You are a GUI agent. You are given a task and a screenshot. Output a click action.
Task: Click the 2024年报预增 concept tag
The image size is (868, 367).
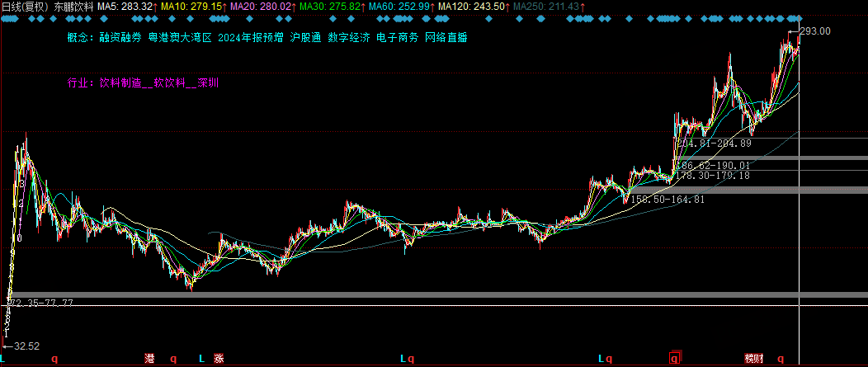(251, 38)
